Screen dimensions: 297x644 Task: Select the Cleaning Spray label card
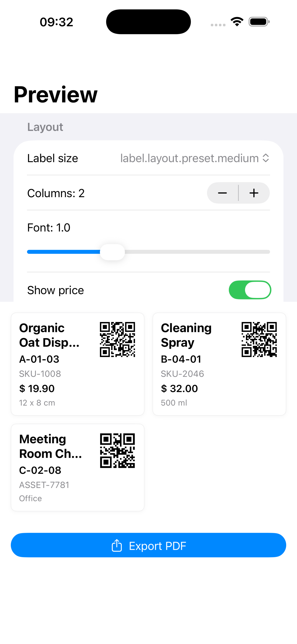[219, 364]
